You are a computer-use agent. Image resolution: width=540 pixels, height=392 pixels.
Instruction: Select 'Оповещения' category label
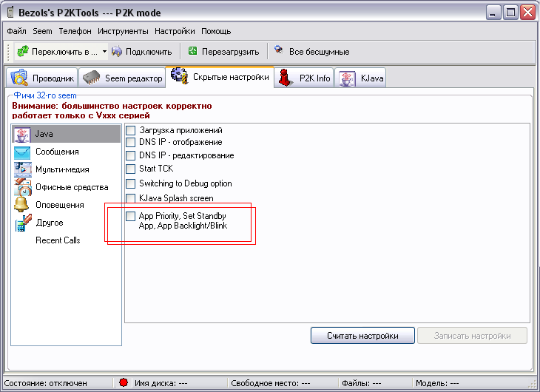tap(60, 205)
